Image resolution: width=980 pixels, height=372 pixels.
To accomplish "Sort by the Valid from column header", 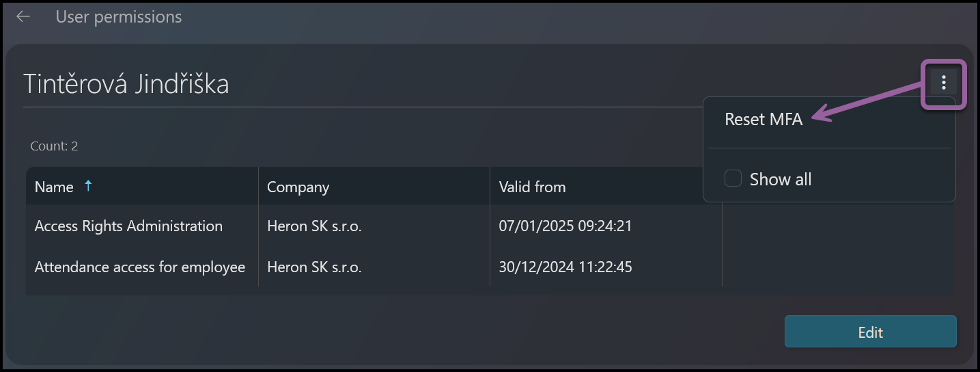I will 532,187.
